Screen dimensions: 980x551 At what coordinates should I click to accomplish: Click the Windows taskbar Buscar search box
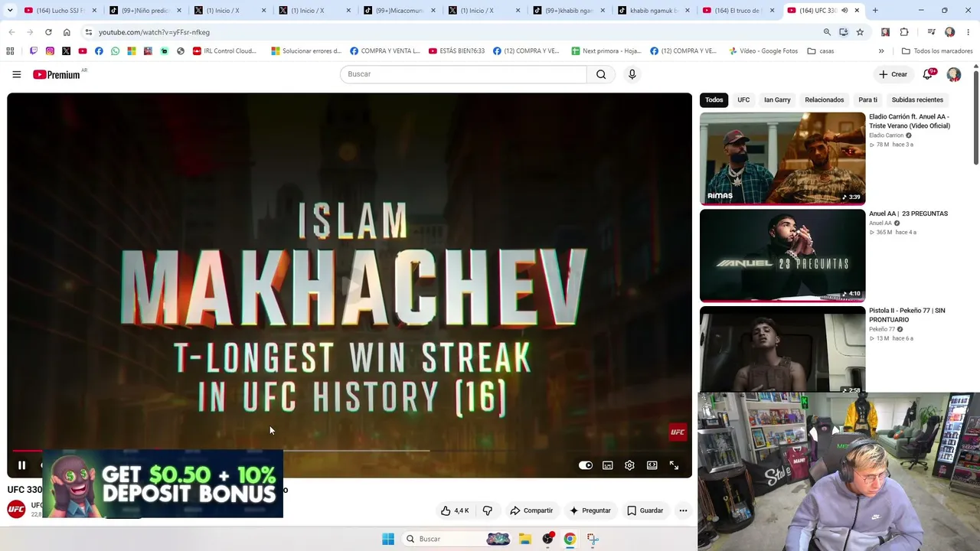tap(456, 539)
